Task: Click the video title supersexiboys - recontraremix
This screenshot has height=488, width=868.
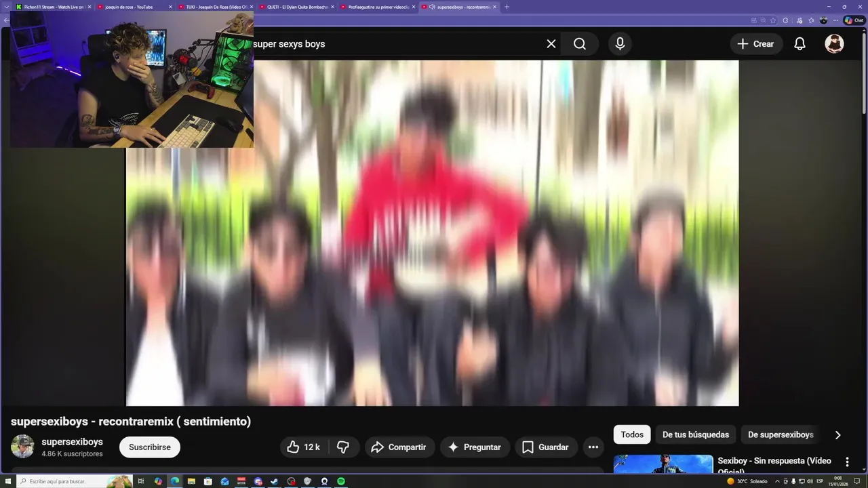Action: point(131,422)
